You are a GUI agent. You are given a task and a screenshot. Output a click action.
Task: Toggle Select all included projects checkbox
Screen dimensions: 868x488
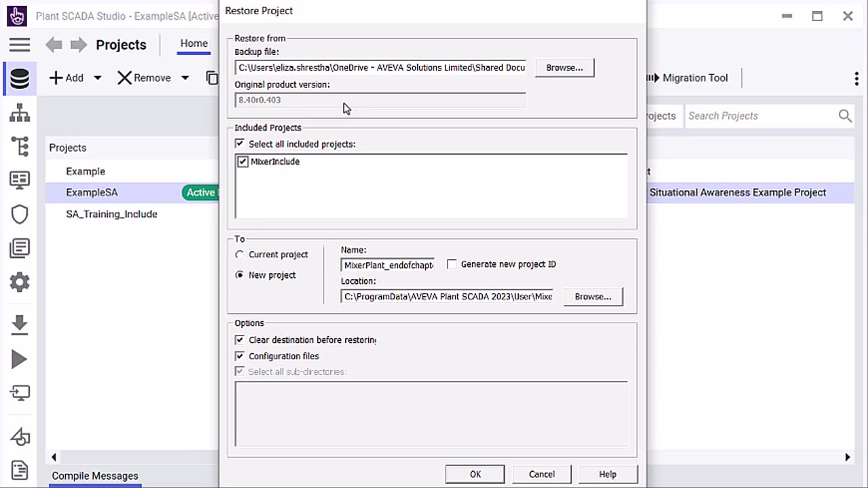click(x=239, y=144)
